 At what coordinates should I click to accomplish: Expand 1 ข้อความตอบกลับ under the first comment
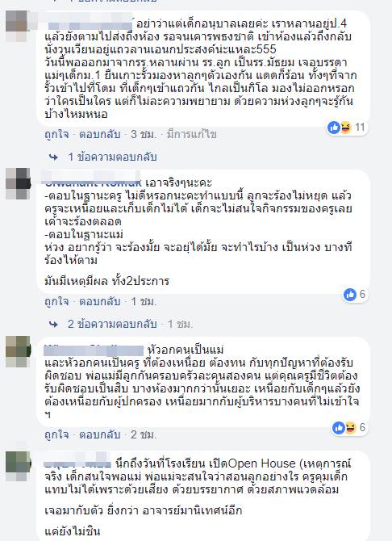(112, 157)
